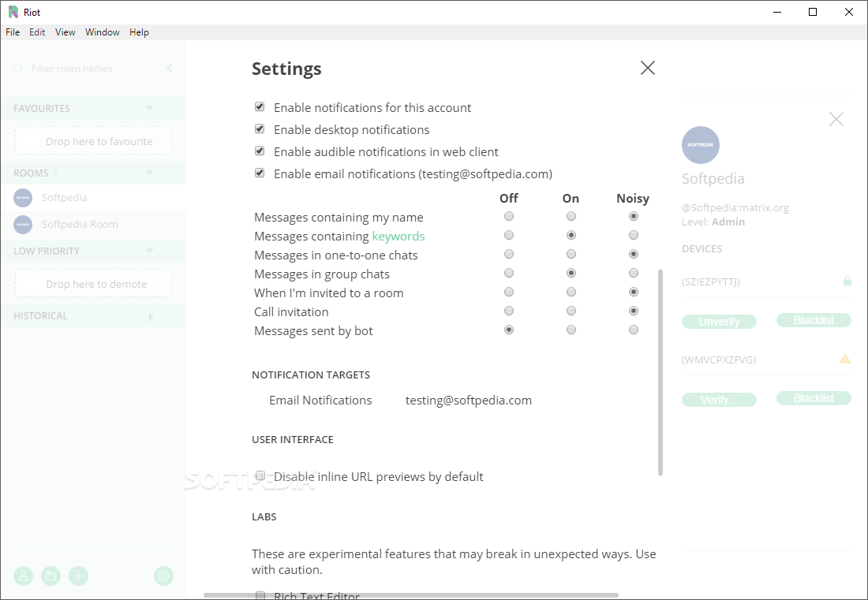This screenshot has width=868, height=600.
Task: Open the Window menu
Action: 103,32
